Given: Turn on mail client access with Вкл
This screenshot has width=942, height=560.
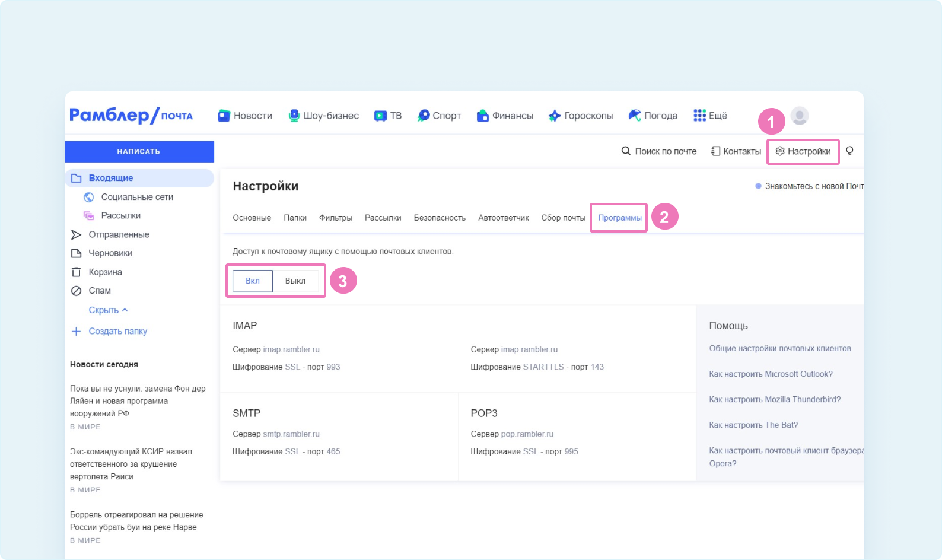Looking at the screenshot, I should [253, 281].
